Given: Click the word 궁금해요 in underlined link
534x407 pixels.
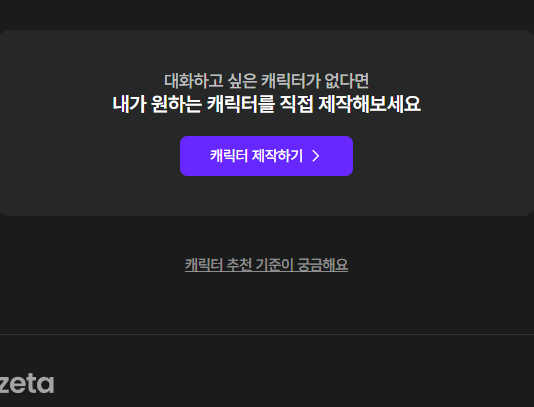Looking at the screenshot, I should tap(323, 265).
